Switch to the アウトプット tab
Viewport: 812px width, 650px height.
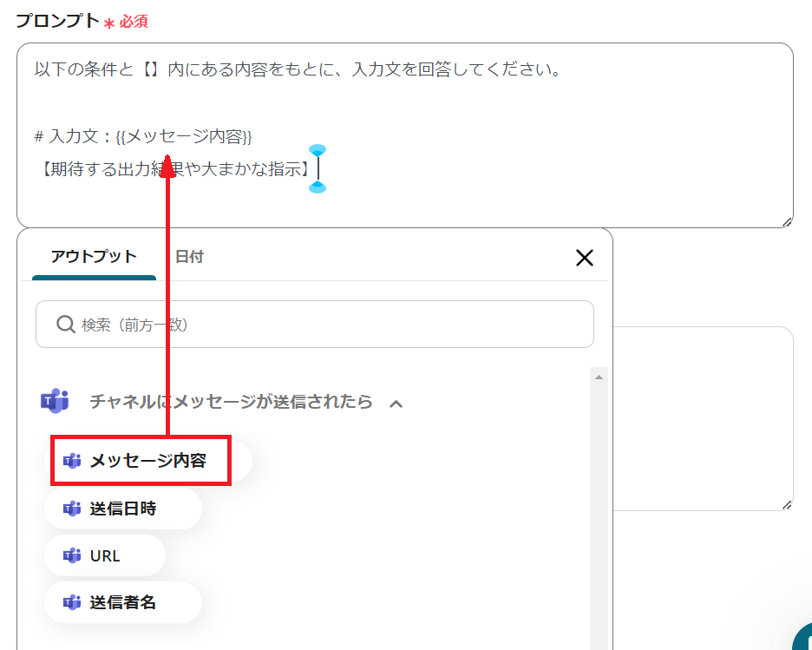[94, 257]
